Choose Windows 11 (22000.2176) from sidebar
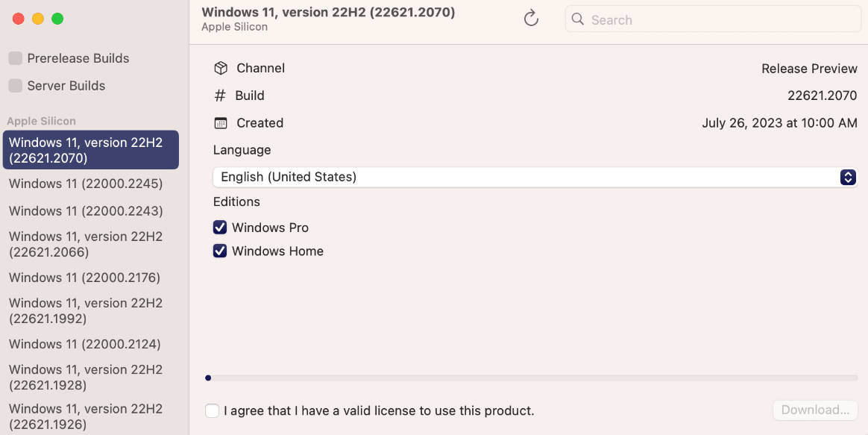The width and height of the screenshot is (868, 435). click(x=84, y=278)
